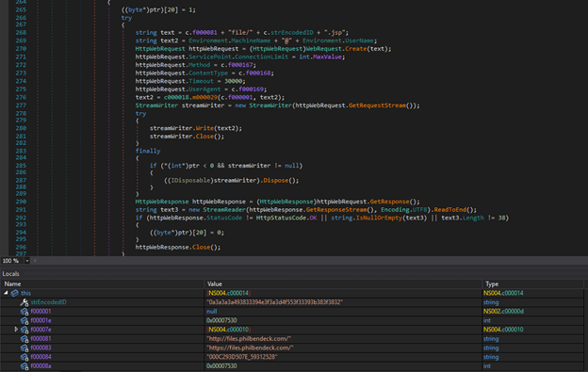Click the field icon next to f00001e
The height and width of the screenshot is (372, 588).
[x=24, y=321]
